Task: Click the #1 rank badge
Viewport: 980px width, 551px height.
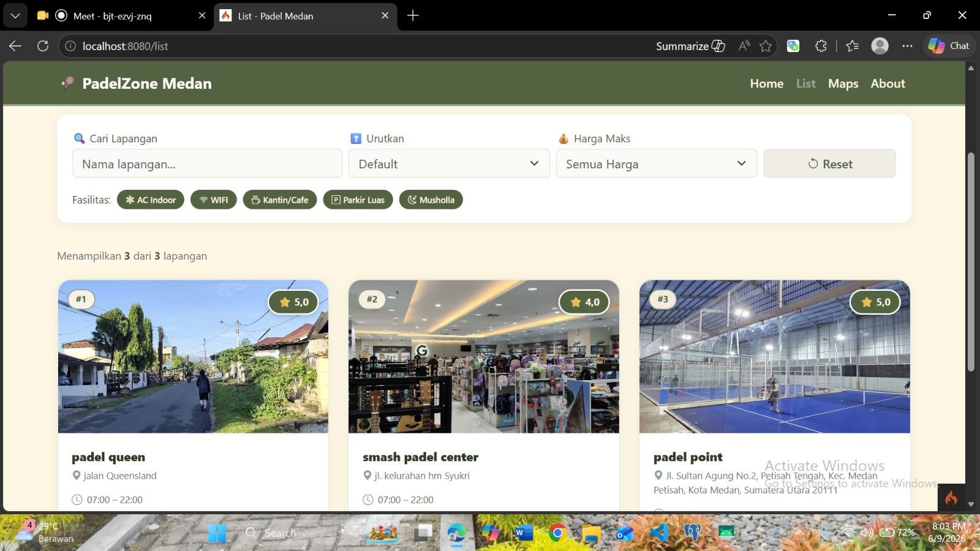Action: click(x=81, y=299)
